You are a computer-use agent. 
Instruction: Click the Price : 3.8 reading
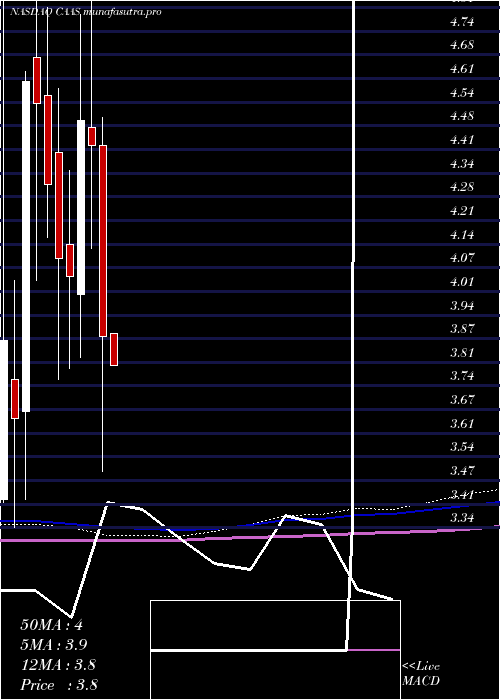59,685
